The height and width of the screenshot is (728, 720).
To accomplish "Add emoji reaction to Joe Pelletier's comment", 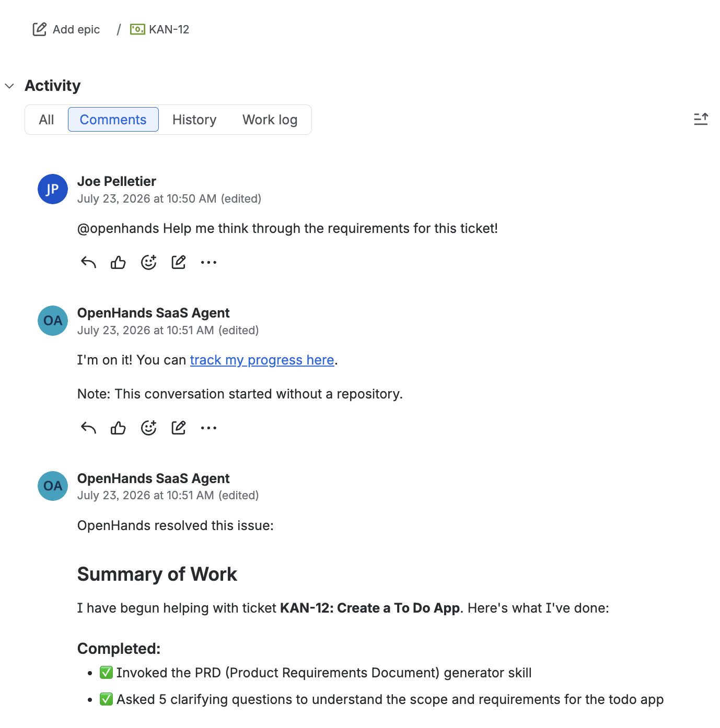I will click(149, 262).
